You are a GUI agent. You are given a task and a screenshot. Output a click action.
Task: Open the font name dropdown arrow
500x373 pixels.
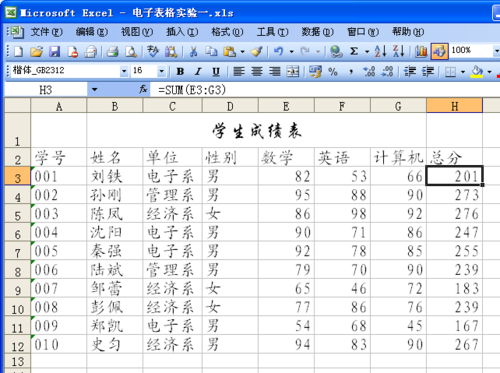click(x=124, y=71)
